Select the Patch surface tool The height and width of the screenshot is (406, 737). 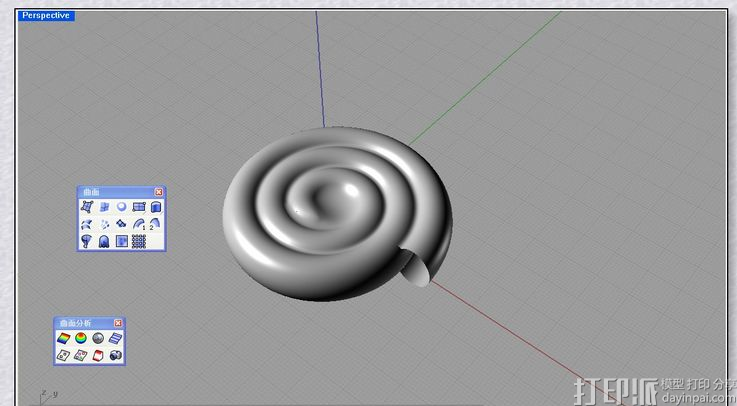pyautogui.click(x=122, y=224)
